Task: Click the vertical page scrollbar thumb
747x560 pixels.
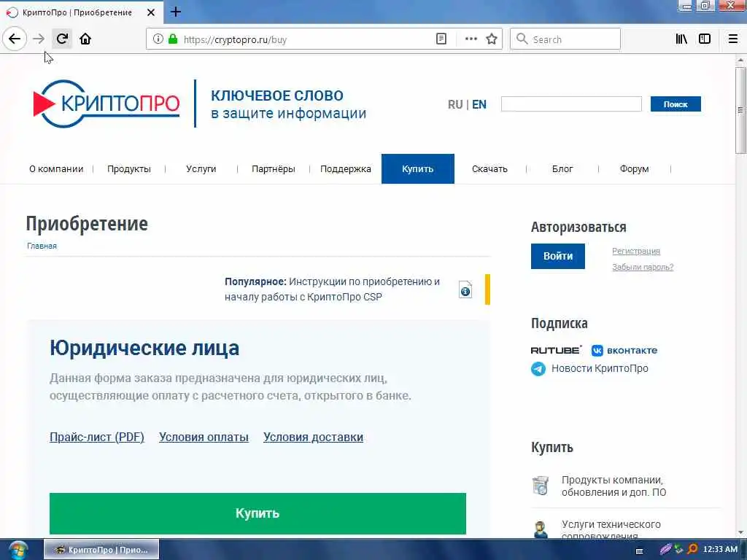Action: tap(740, 110)
